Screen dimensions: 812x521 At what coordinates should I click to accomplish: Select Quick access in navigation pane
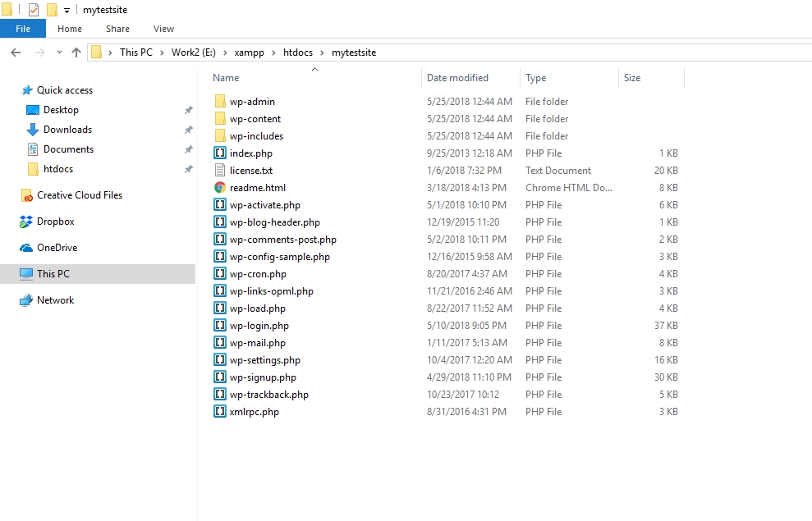point(65,90)
